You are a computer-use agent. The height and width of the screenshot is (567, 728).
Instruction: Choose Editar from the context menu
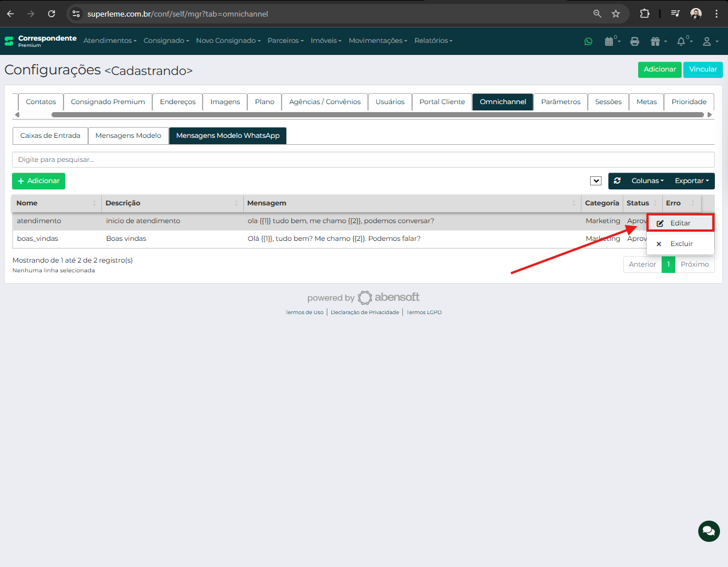[x=680, y=223]
